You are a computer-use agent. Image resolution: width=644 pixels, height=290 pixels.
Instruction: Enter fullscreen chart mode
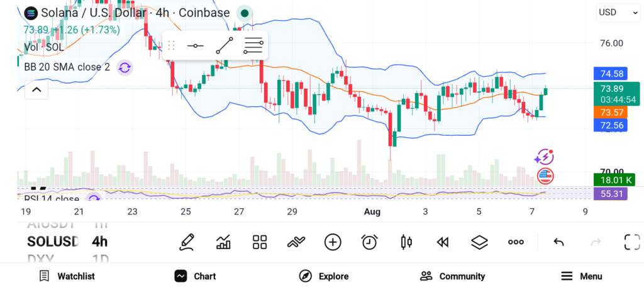[632, 242]
